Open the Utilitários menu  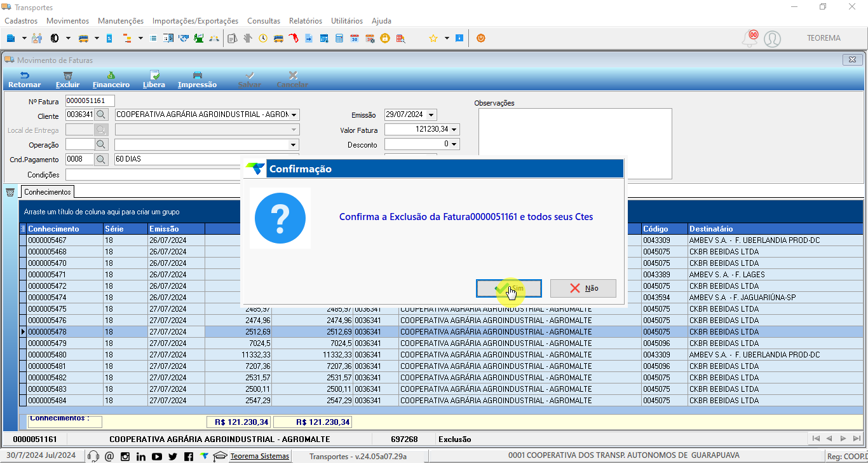[x=347, y=21]
